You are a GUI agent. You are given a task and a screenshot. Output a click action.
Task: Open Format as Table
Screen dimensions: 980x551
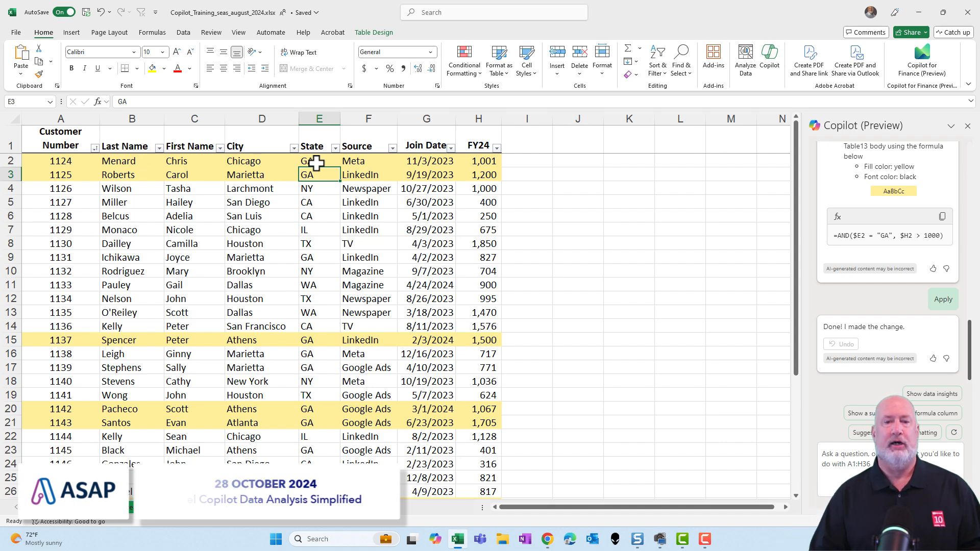(499, 60)
